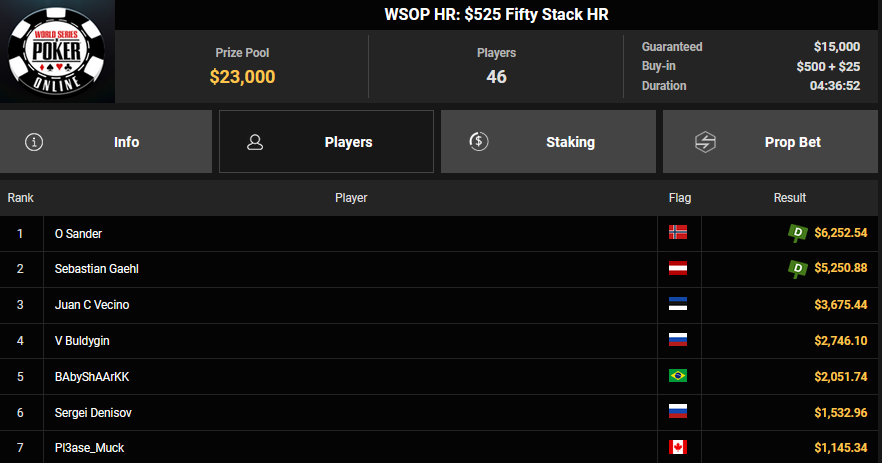Image resolution: width=882 pixels, height=463 pixels.
Task: Click the Brazil flag for BAbyShAArKK
Action: pos(678,376)
